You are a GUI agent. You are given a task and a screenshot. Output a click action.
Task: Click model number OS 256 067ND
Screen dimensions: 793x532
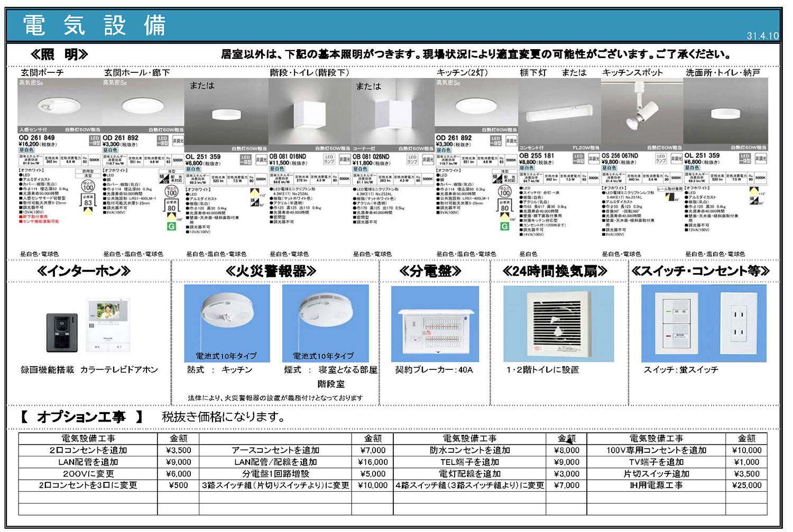[620, 156]
